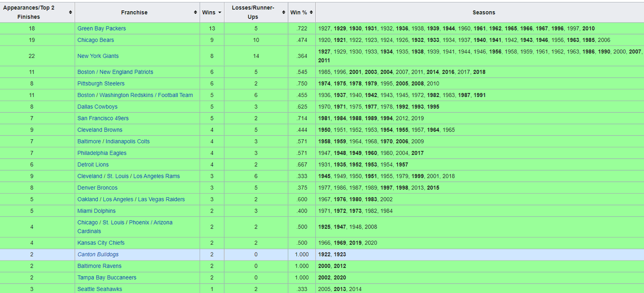Sort by Win % column arrows
The image size is (644, 293).
(311, 12)
